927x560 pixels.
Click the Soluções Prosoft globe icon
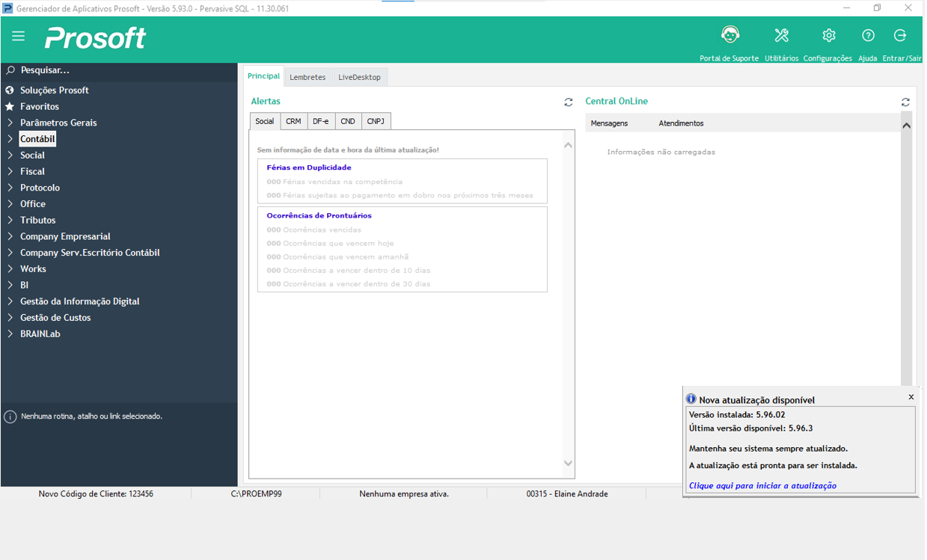(x=10, y=90)
